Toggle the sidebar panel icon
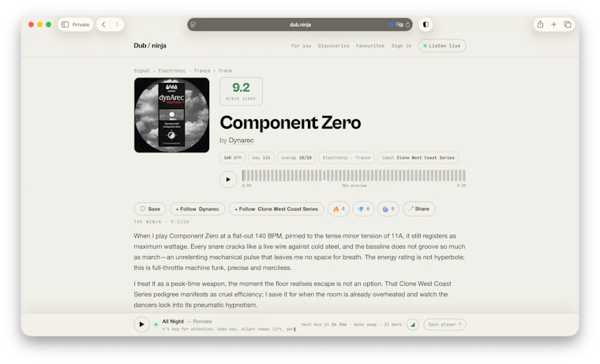 65,24
